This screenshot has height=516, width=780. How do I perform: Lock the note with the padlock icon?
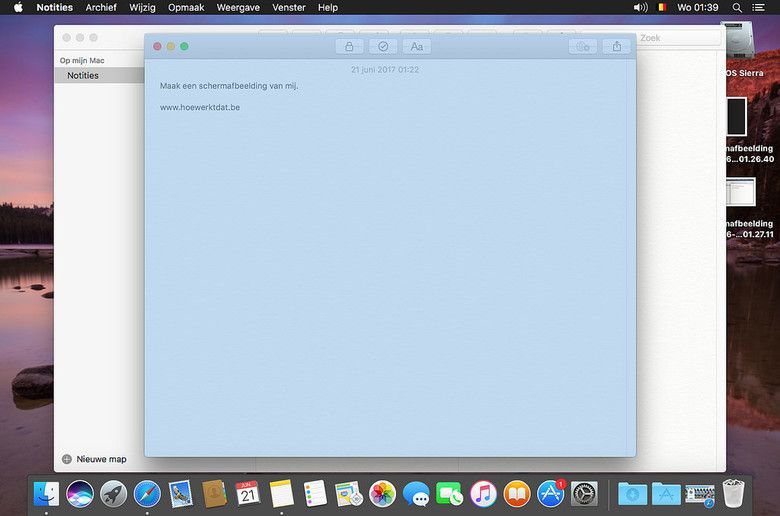point(349,47)
